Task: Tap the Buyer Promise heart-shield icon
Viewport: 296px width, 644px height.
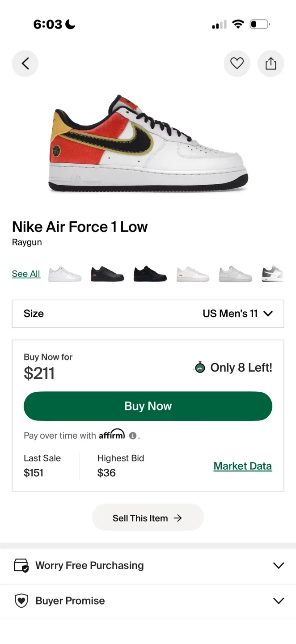Action: pos(21,600)
